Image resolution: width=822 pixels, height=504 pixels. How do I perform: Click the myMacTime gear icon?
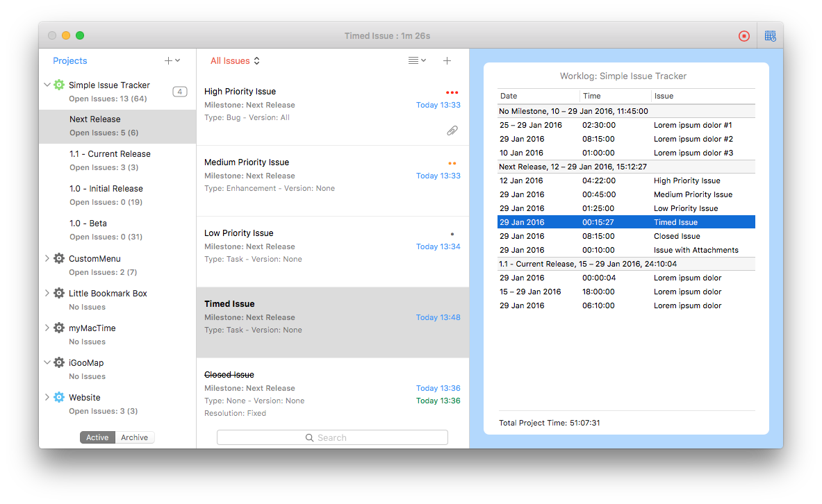[59, 328]
